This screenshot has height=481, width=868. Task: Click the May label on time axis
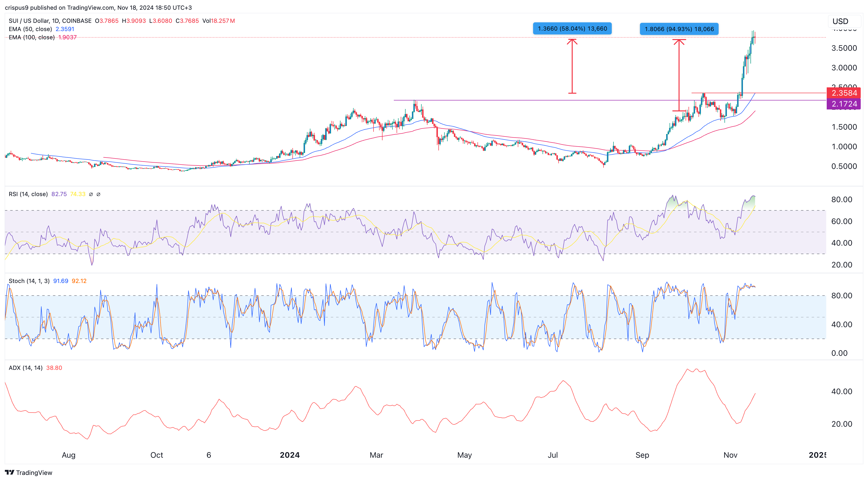pos(464,455)
